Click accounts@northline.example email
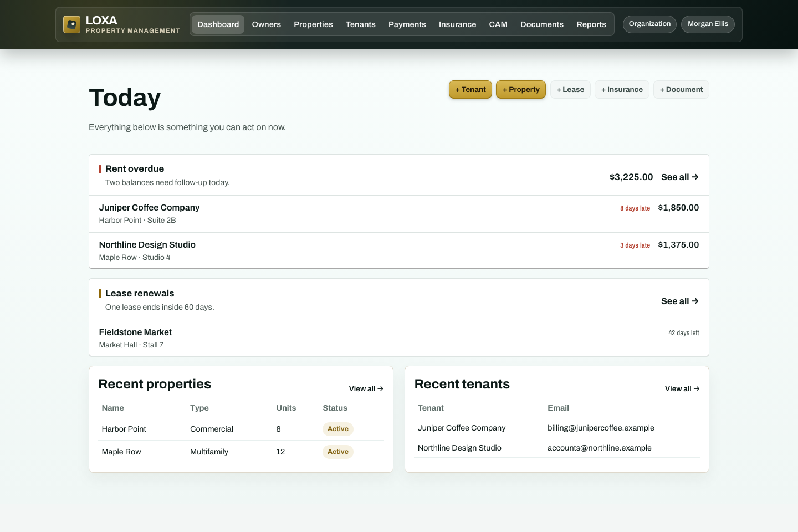The image size is (798, 532). [600, 448]
